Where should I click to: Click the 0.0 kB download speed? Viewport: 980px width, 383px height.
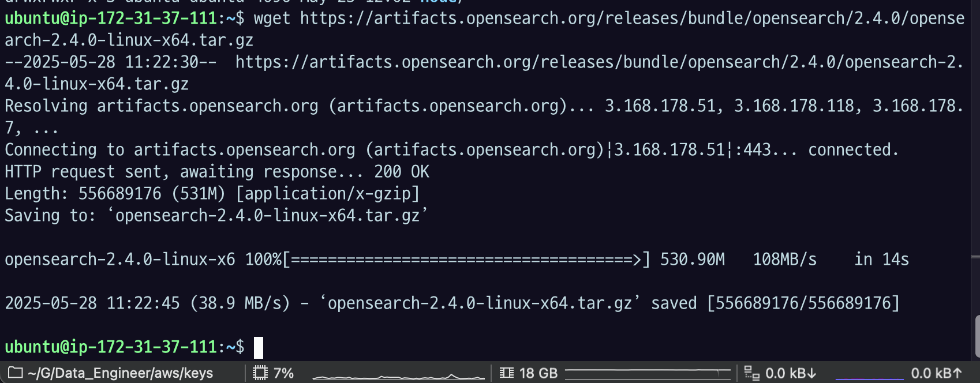pyautogui.click(x=791, y=373)
